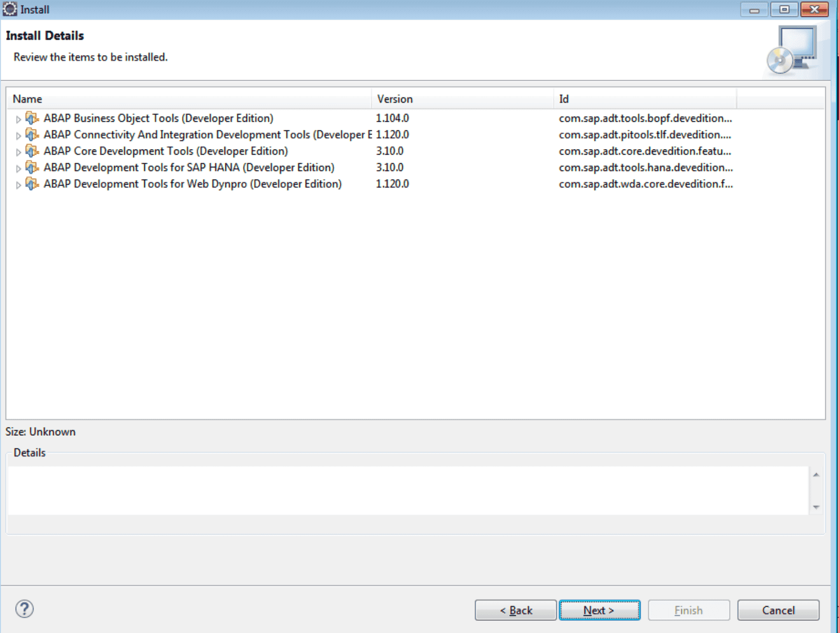Click the Details scrollbar up arrow
This screenshot has height=633, width=840.
pyautogui.click(x=816, y=474)
